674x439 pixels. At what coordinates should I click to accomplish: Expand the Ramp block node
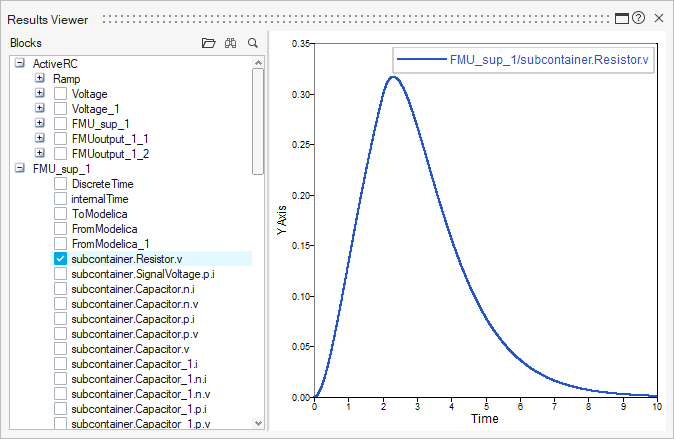click(40, 79)
